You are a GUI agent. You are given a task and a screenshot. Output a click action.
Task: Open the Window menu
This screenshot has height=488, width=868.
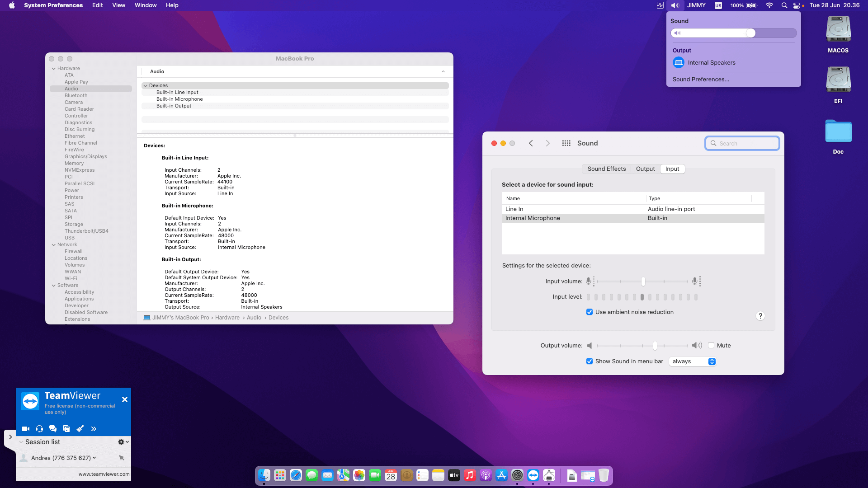[x=146, y=5]
